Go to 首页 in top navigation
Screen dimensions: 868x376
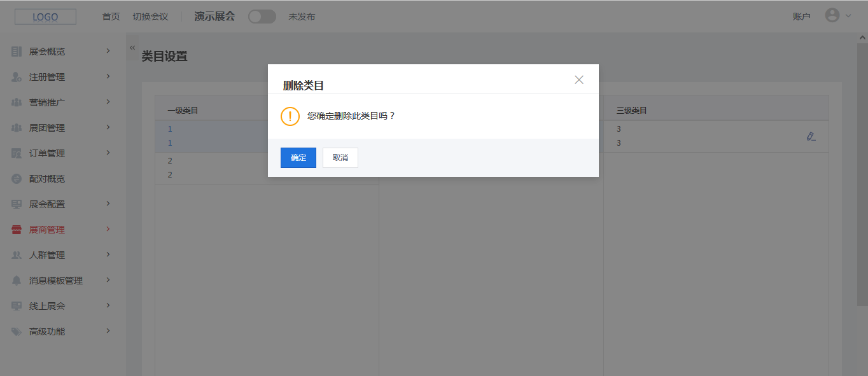pos(111,17)
